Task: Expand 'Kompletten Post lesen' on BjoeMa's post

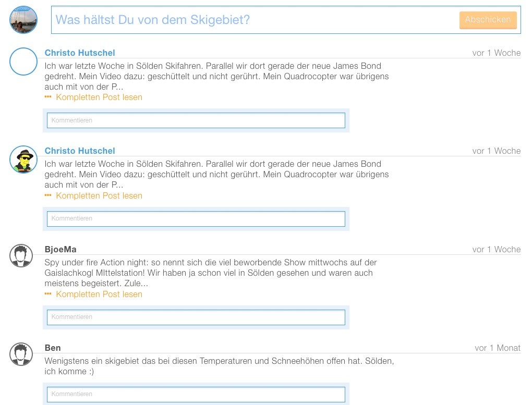Action: (x=99, y=294)
